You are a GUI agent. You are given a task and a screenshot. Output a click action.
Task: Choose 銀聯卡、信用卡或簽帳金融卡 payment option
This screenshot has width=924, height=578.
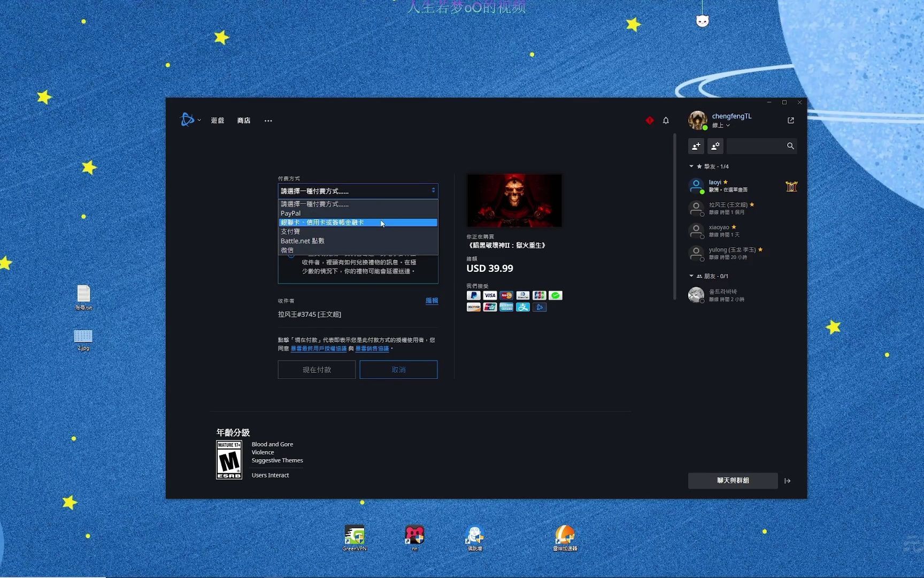coord(358,223)
